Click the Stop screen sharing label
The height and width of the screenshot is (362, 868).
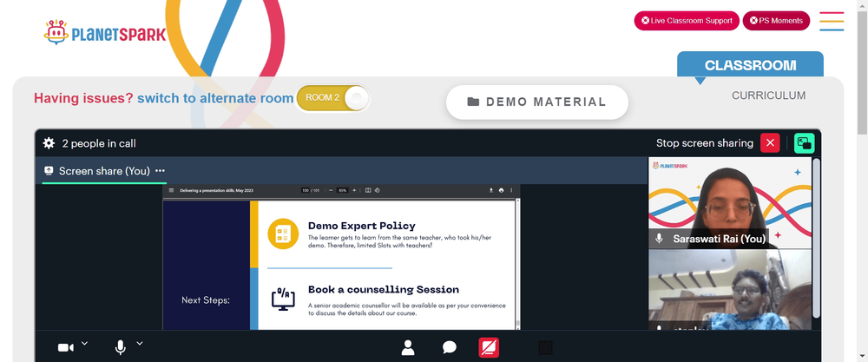(705, 143)
